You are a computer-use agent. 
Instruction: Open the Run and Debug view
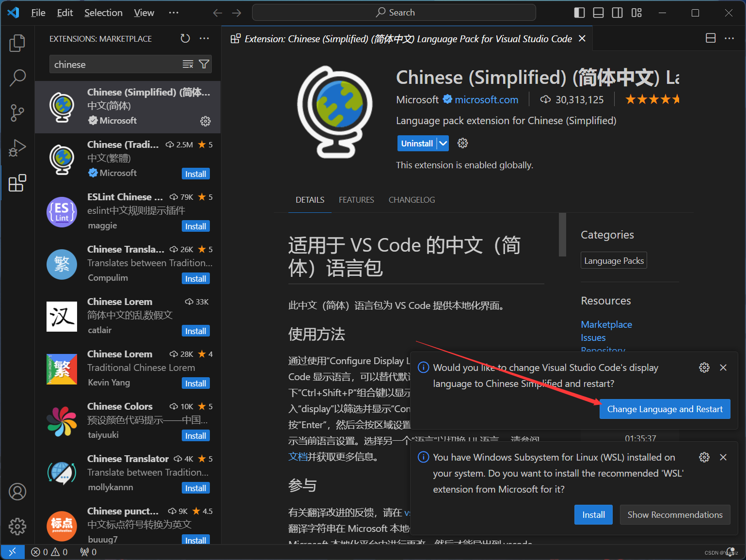(x=17, y=148)
